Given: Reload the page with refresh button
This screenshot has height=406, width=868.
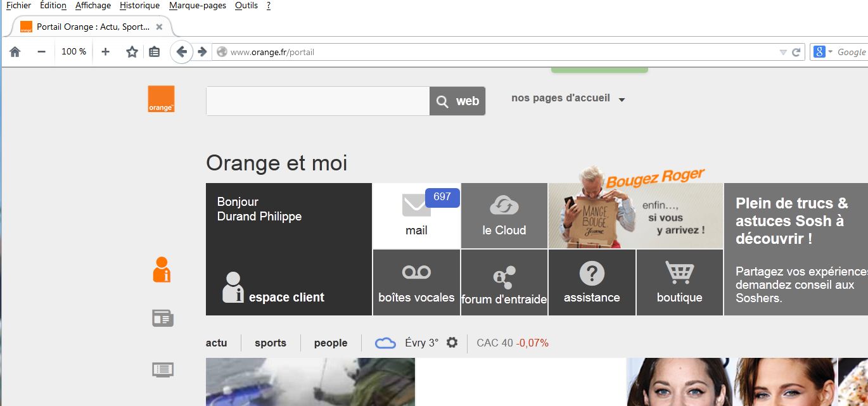Looking at the screenshot, I should [796, 52].
